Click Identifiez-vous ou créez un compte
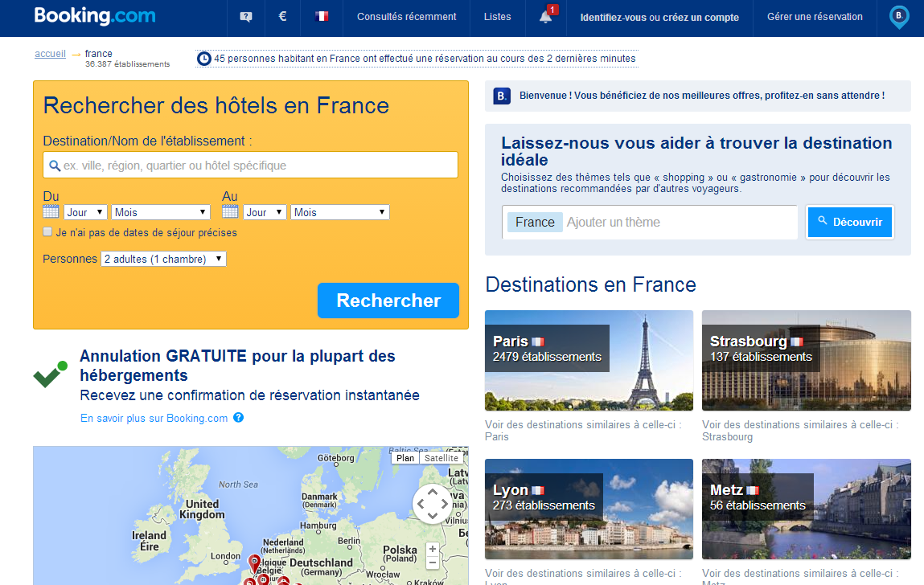The width and height of the screenshot is (924, 585). [659, 18]
